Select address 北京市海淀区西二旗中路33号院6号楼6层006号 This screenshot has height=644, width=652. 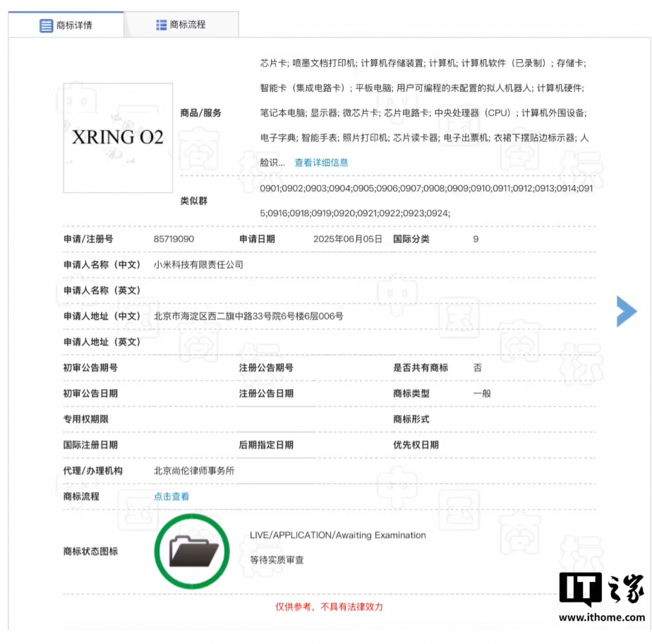(248, 316)
